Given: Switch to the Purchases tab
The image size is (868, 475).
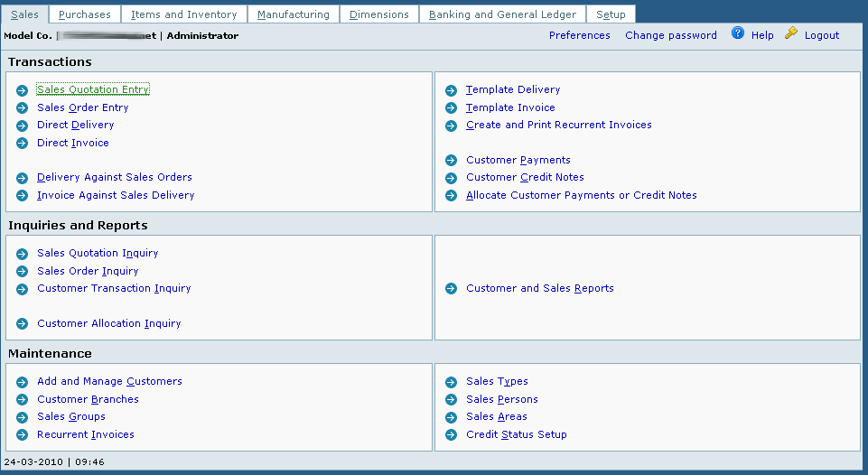Looking at the screenshot, I should 85,14.
